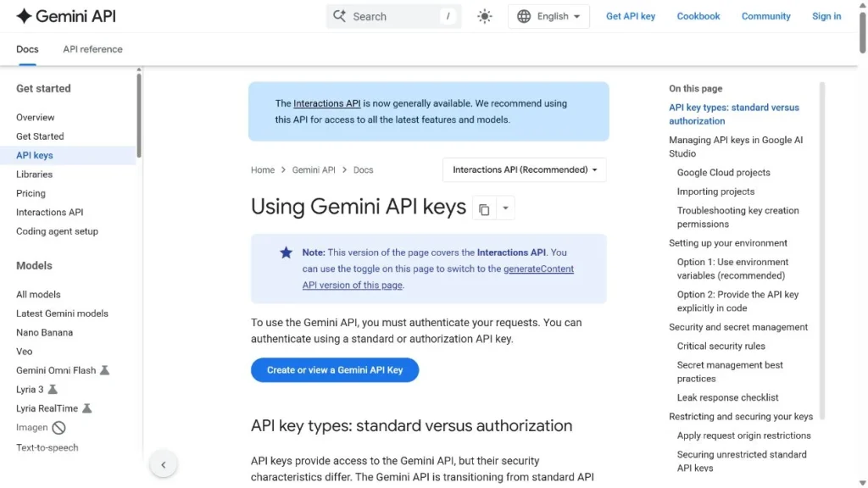Click the globe language icon

(524, 16)
